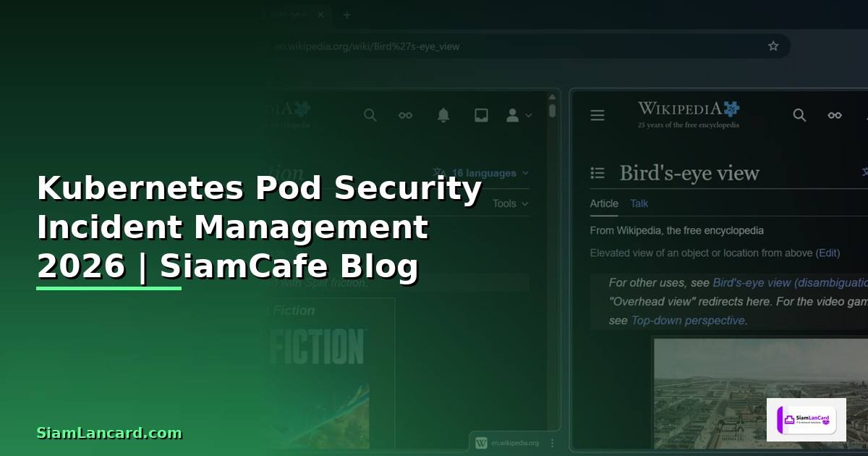868x456 pixels.
Task: Click 'From Wikipedia, the free encyclopedia' text
Action: pos(677,230)
